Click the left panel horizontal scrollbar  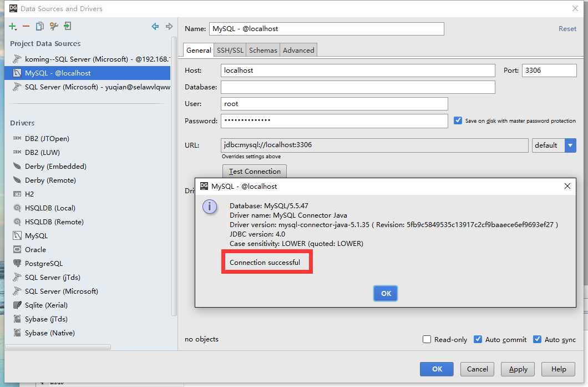(x=58, y=347)
